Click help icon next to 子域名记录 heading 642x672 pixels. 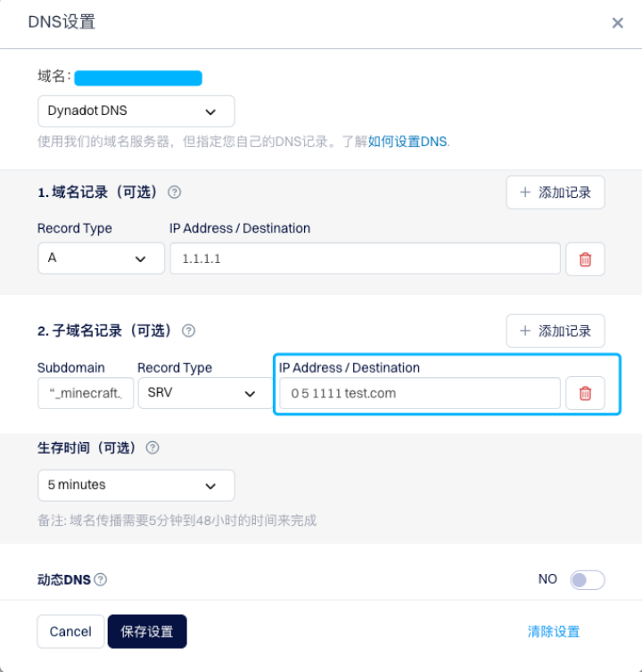(x=188, y=331)
